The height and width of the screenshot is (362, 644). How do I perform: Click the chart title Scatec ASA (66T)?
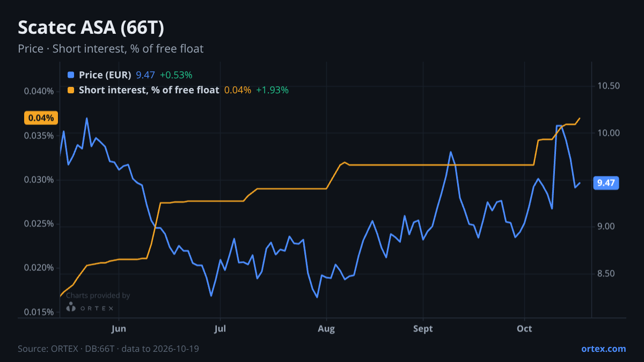pos(91,28)
